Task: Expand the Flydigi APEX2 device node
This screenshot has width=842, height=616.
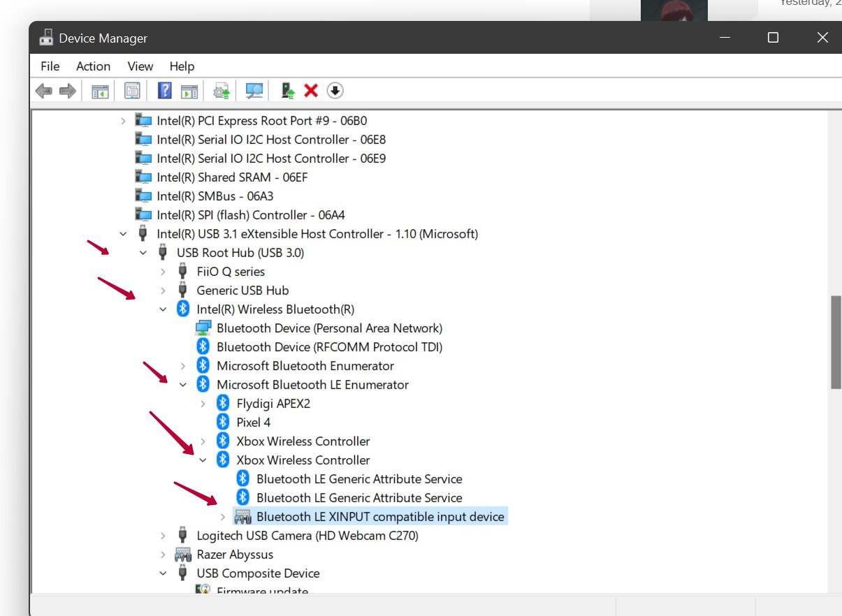Action: [203, 404]
